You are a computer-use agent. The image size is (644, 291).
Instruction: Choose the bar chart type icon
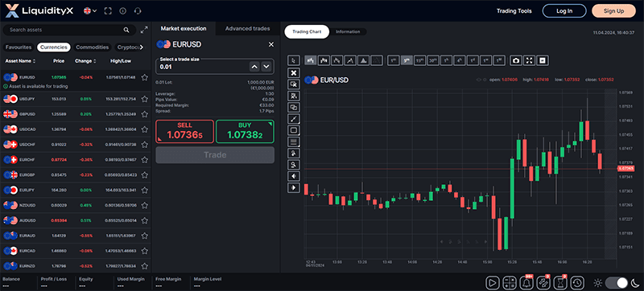tap(311, 60)
